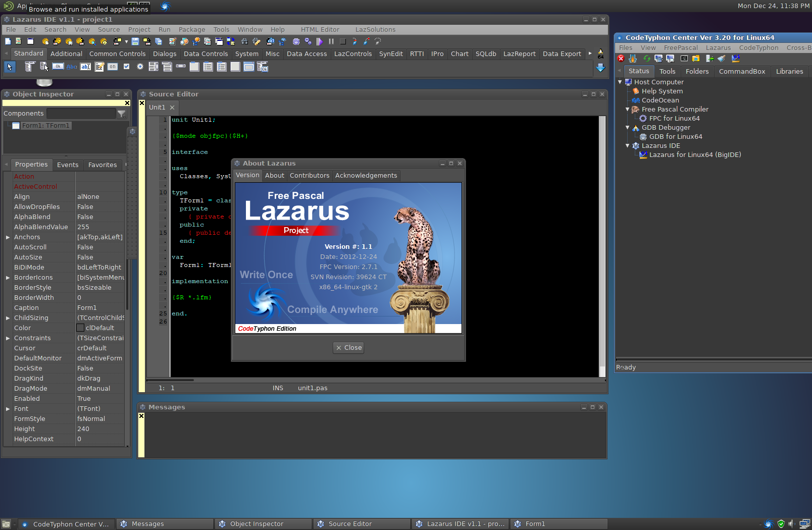
Task: Expand the Font property
Action: (x=8, y=409)
